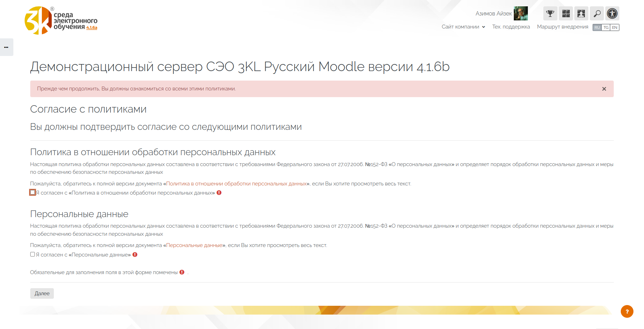Tick agreement checkbox for «Персональные данные»
The width and height of the screenshot is (644, 329).
click(x=33, y=254)
